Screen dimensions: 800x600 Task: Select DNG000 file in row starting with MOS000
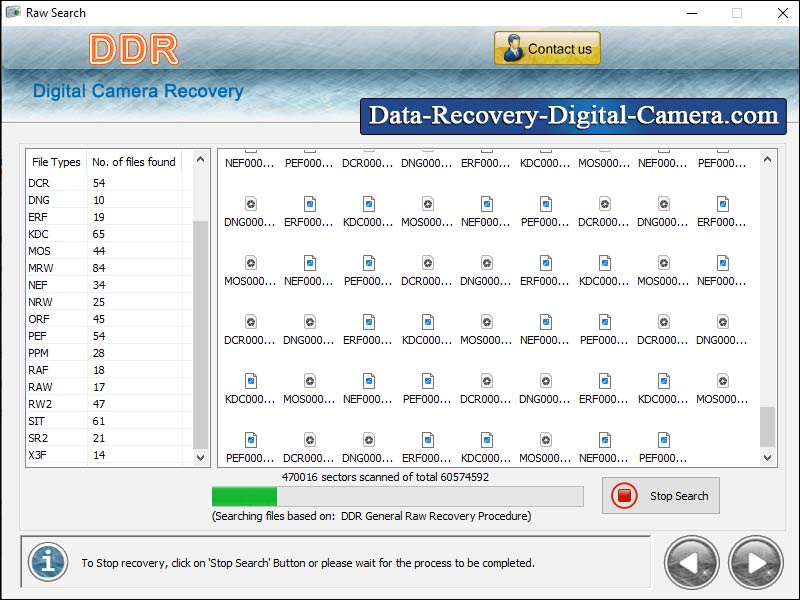point(486,271)
